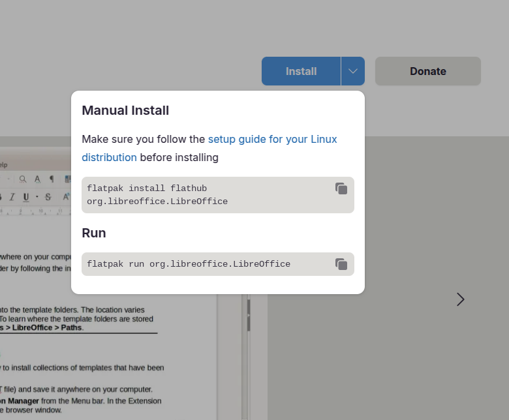Viewport: 509px width, 420px height.
Task: Toggle the formatting marks pilcrow icon
Action: 52,179
